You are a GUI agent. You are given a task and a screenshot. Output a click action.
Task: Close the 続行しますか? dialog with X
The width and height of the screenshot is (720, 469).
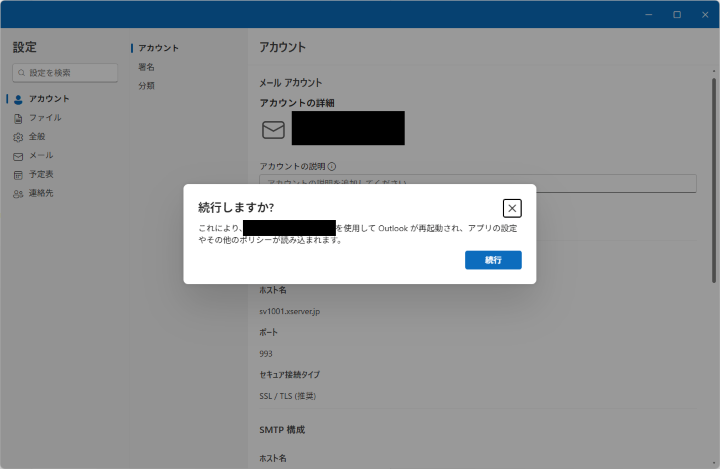(x=512, y=208)
